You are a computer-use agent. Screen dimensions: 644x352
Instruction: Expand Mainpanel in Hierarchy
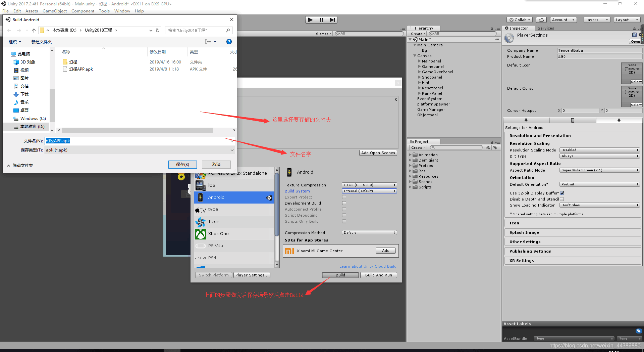coord(420,61)
